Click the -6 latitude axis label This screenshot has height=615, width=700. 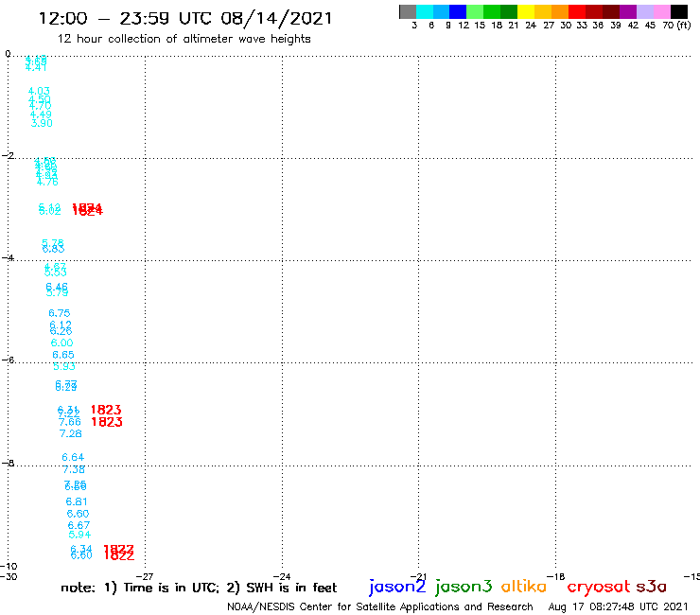8,360
